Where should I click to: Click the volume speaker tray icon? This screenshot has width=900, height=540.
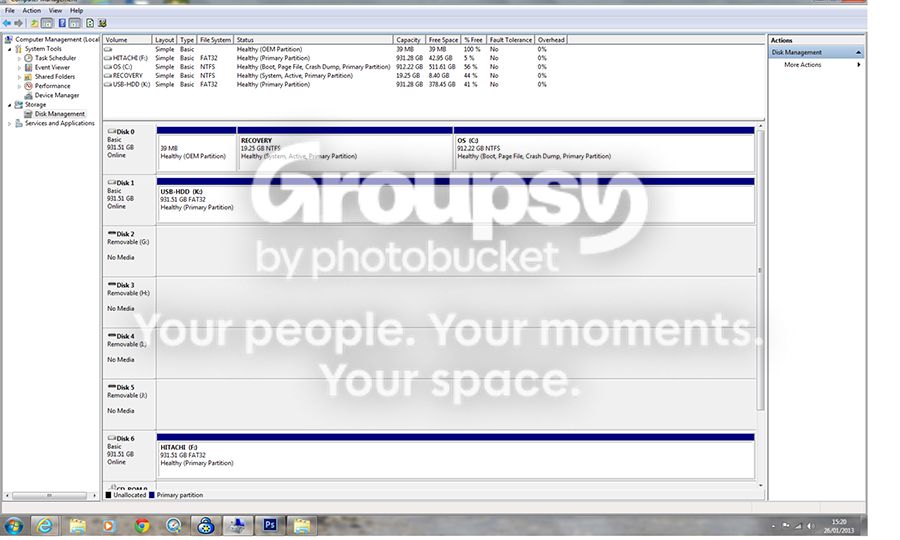(x=811, y=526)
